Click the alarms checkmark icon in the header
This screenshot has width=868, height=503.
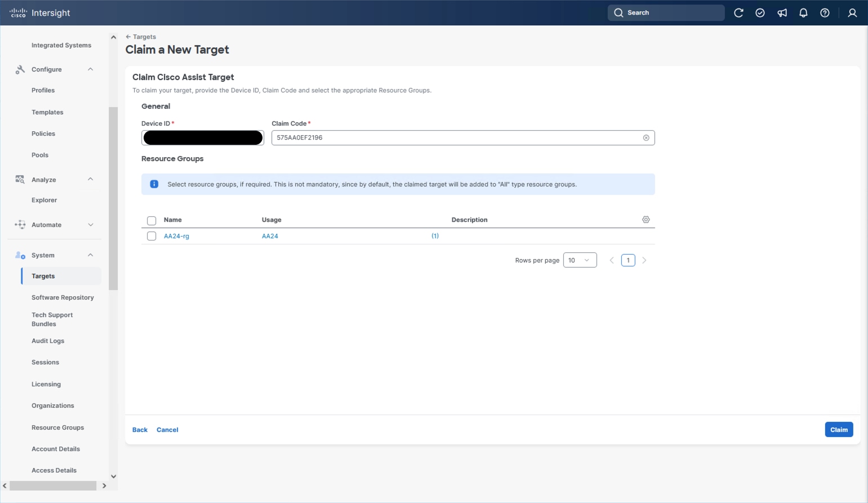(x=760, y=12)
